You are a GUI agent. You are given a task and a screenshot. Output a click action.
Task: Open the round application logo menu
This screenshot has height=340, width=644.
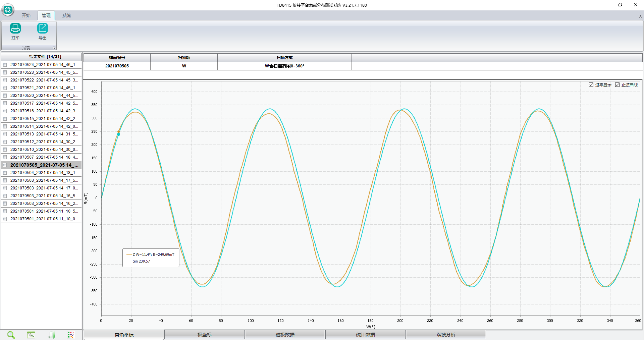coord(8,10)
